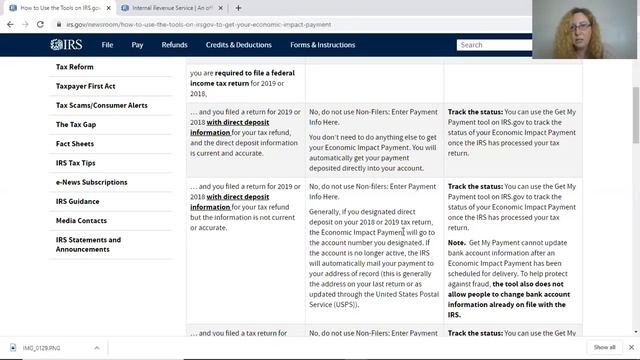Viewport: 640px width, 360px height.
Task: Close the downloads bar
Action: pyautogui.click(x=631, y=347)
